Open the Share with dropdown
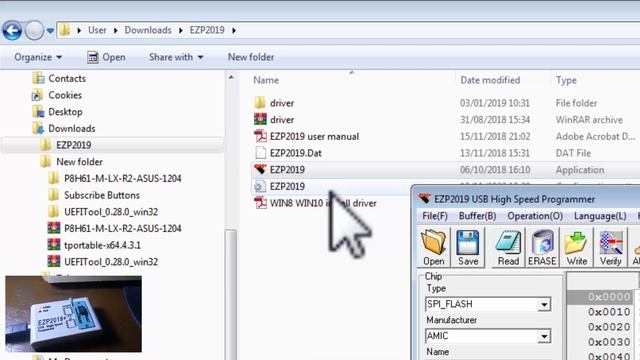Screen dimensions: 640x360 176,57
